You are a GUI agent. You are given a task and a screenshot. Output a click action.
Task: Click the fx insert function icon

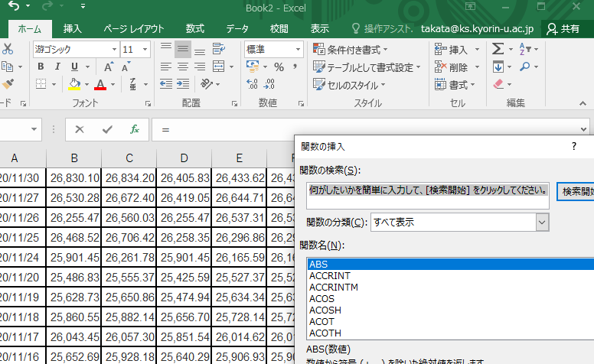pos(135,129)
